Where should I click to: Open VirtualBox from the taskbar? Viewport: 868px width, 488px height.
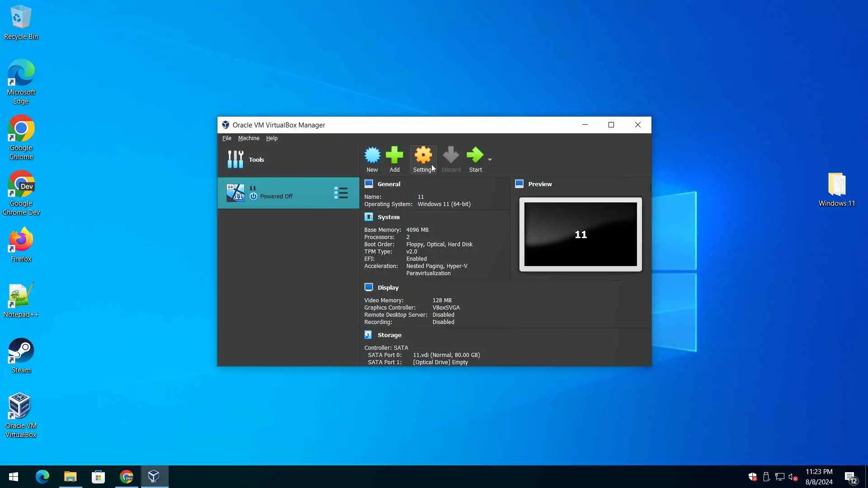tap(154, 476)
